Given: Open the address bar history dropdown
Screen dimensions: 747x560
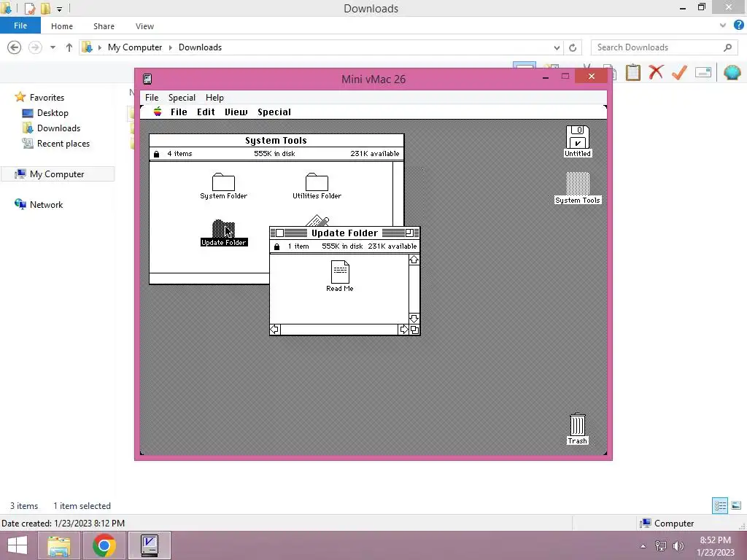Looking at the screenshot, I should click(x=557, y=47).
